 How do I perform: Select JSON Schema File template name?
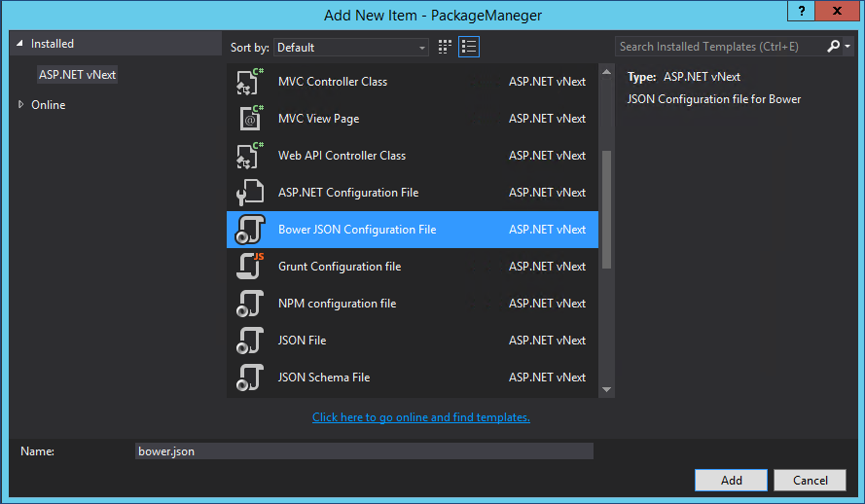(x=324, y=378)
